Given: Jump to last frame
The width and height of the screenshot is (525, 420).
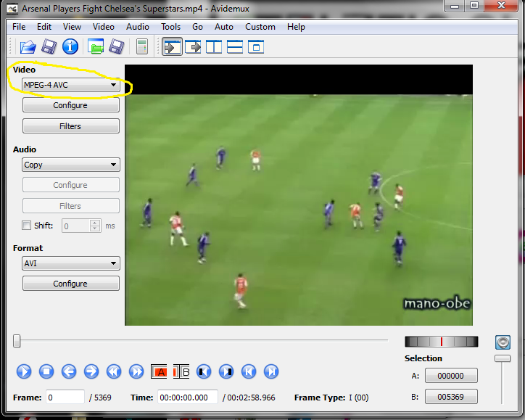Looking at the screenshot, I should coord(271,371).
